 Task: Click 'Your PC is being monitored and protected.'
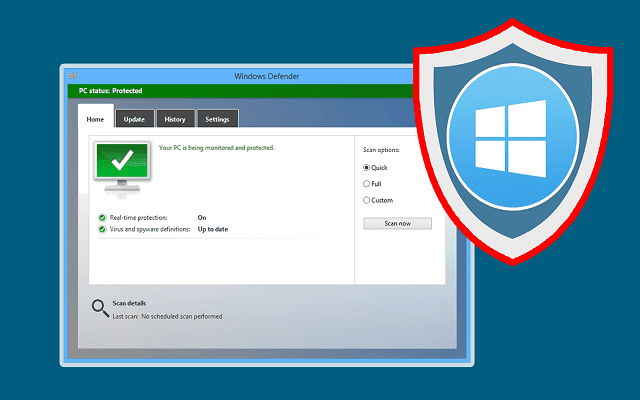tap(216, 148)
